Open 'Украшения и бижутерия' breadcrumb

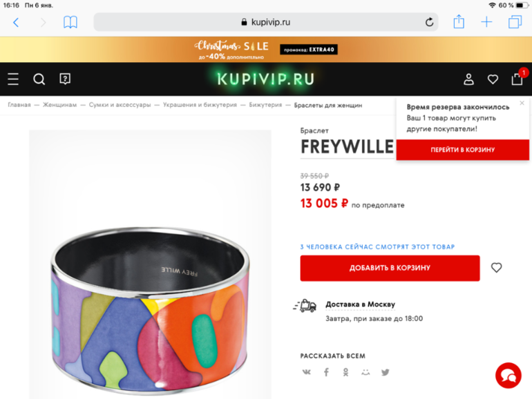tap(200, 105)
